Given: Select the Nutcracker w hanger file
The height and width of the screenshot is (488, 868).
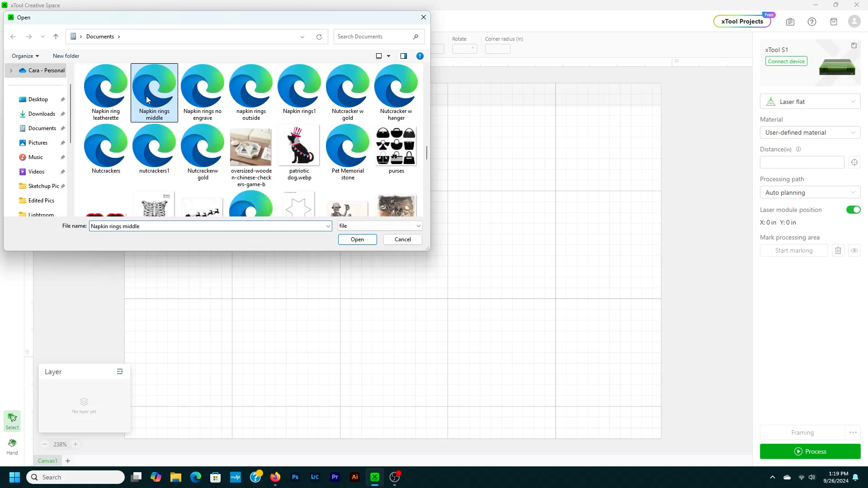Looking at the screenshot, I should click(396, 93).
